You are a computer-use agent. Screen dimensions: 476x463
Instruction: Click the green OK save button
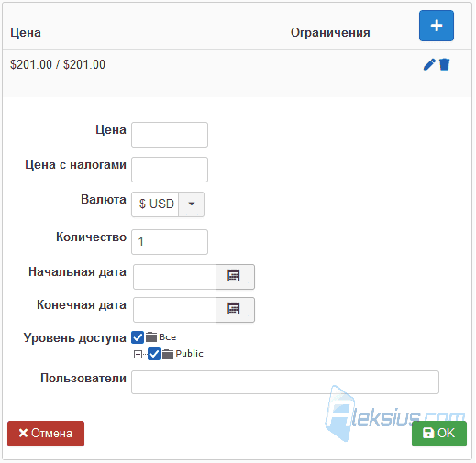[439, 434]
